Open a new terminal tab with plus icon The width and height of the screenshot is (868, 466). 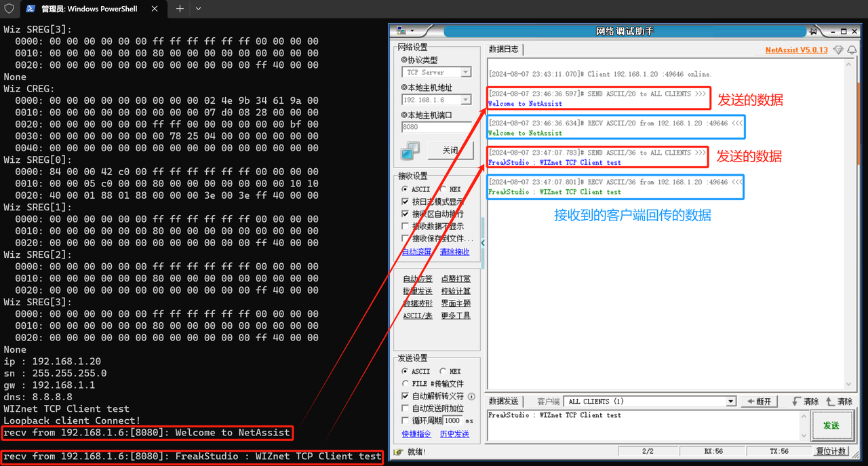[x=180, y=9]
